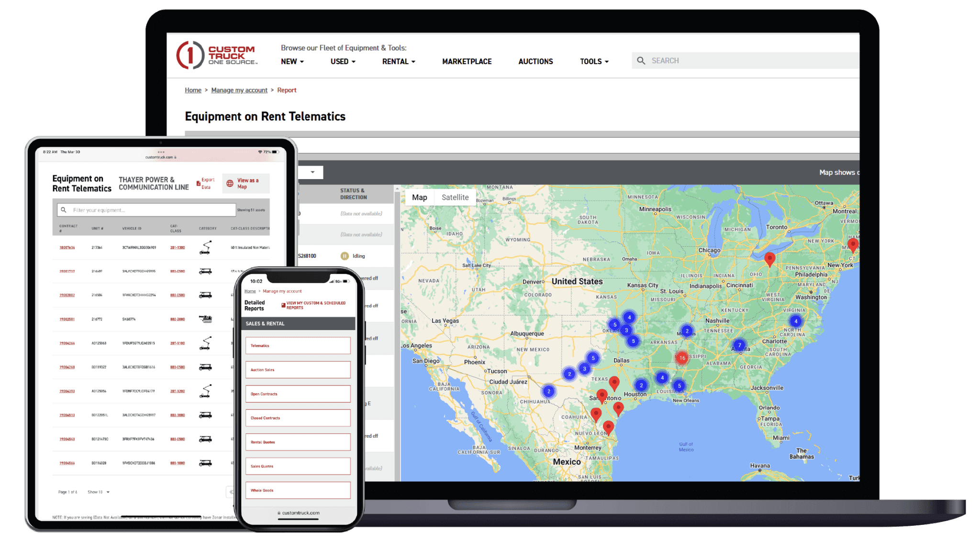
Task: Expand the TOOLS dropdown menu
Action: click(x=594, y=61)
